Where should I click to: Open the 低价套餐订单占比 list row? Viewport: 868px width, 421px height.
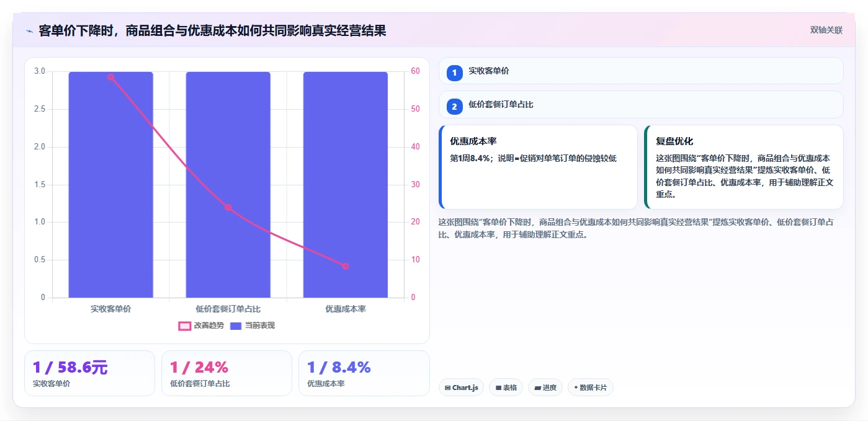click(641, 105)
